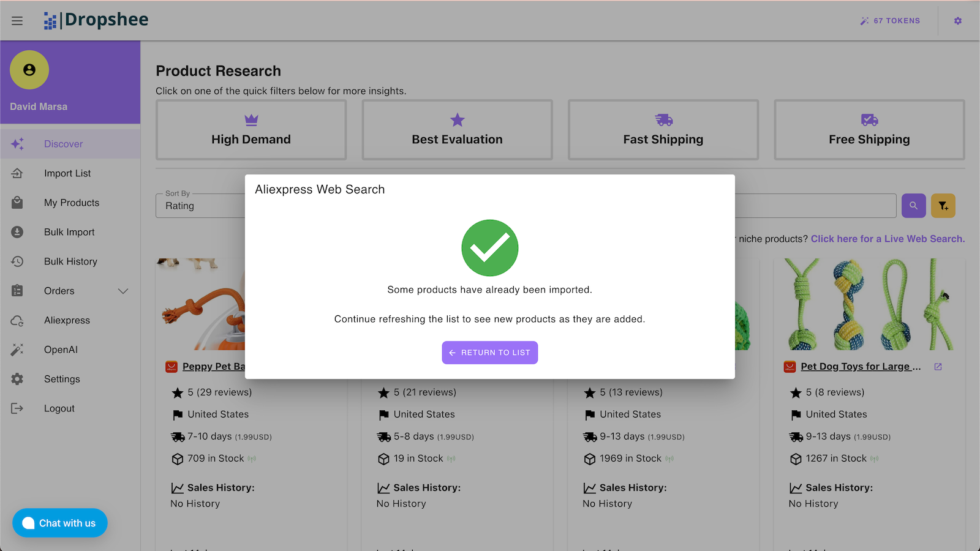Open Bulk History in sidebar
Viewport: 980px width, 551px height.
click(70, 261)
